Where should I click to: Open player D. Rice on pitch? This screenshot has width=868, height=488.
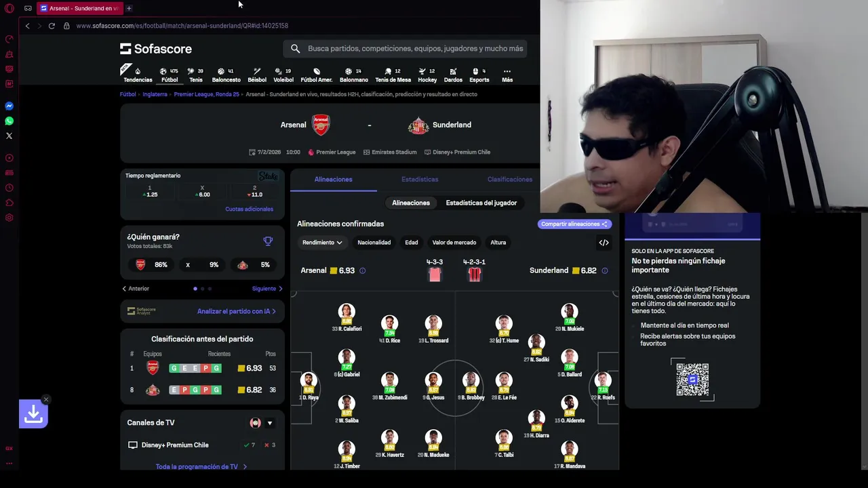[389, 329]
